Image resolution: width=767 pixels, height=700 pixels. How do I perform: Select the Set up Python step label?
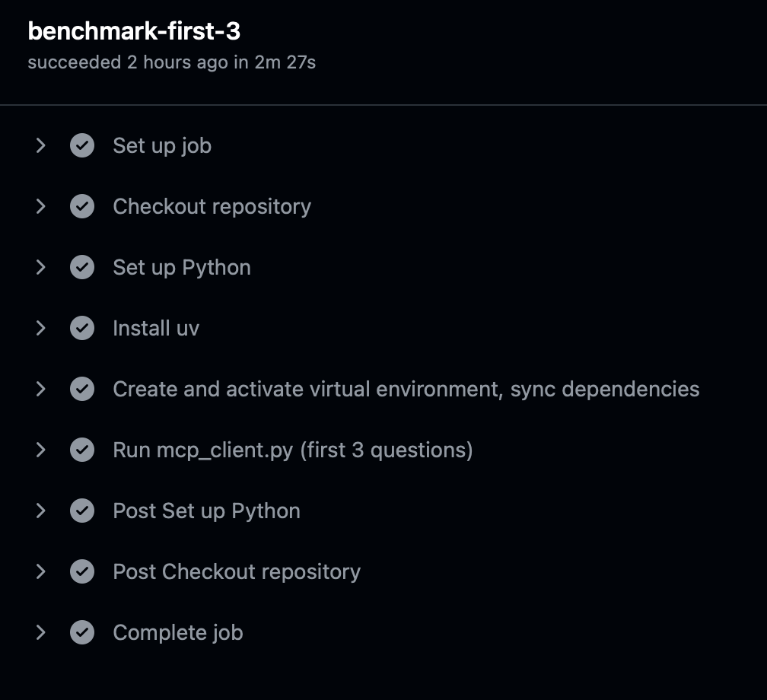(x=181, y=267)
